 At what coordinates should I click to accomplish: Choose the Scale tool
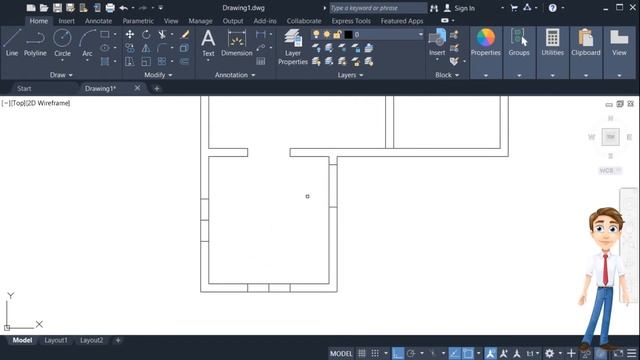(146, 61)
